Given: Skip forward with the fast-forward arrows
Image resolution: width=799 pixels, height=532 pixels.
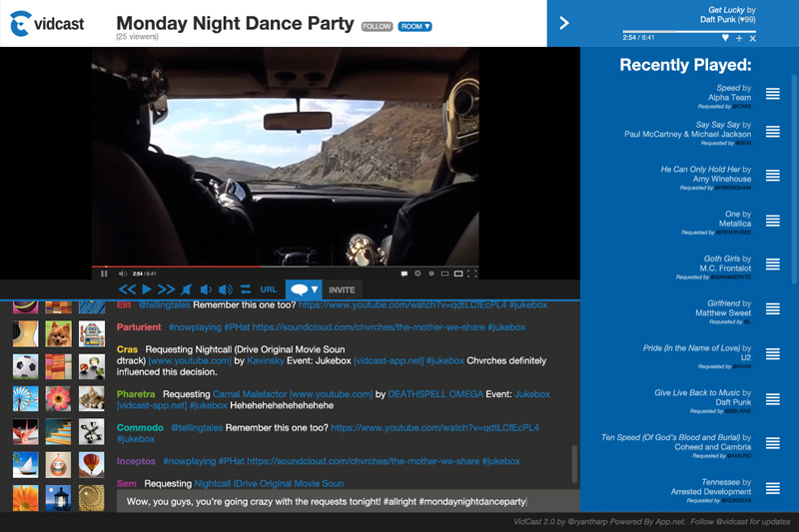Looking at the screenshot, I should 166,289.
